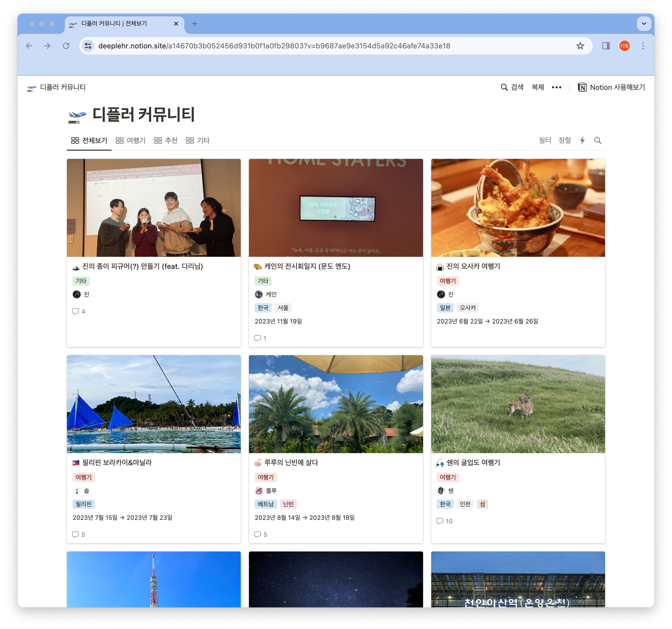Click the 룰루 author avatar

(259, 491)
